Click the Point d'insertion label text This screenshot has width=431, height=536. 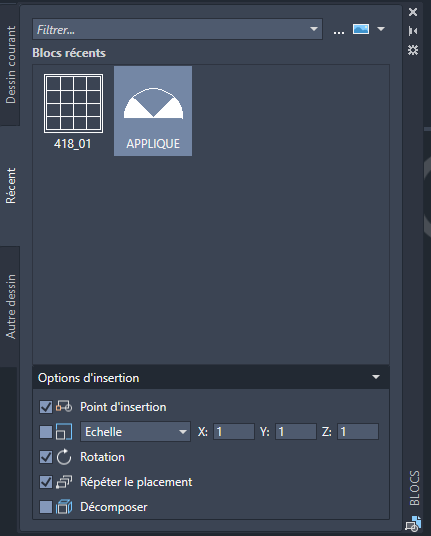click(123, 407)
